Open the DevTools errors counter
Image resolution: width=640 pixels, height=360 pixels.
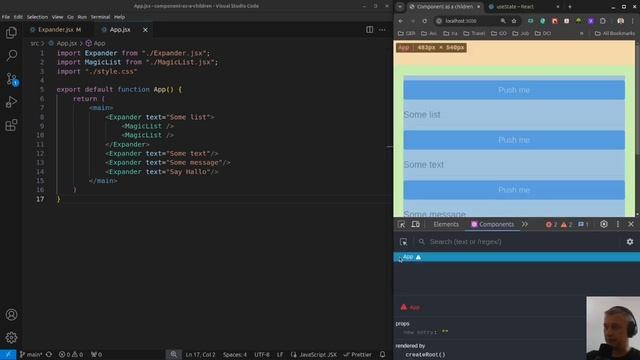click(551, 224)
